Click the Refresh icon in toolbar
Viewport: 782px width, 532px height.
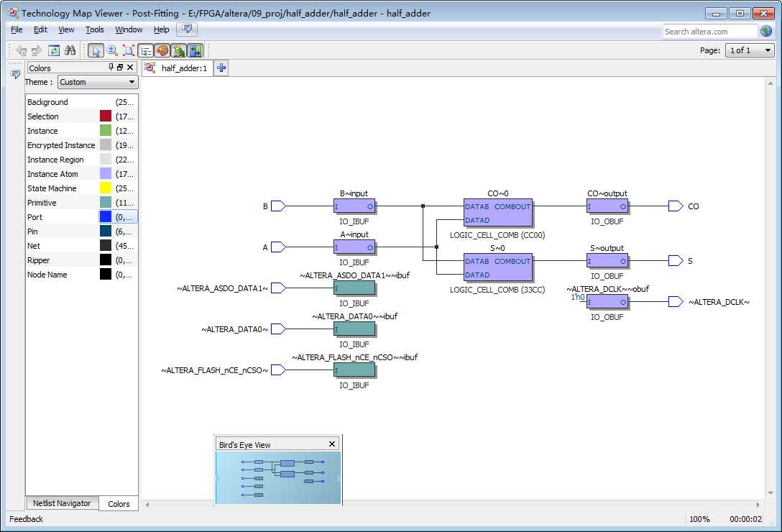(54, 50)
